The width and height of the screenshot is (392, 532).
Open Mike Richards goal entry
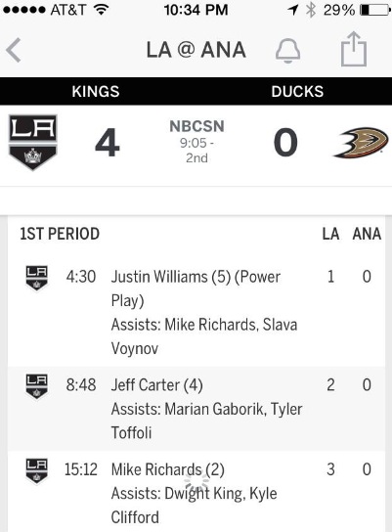tap(196, 492)
